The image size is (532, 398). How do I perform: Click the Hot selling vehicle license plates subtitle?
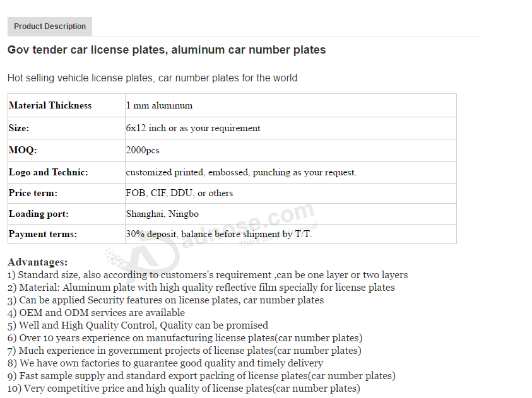152,78
